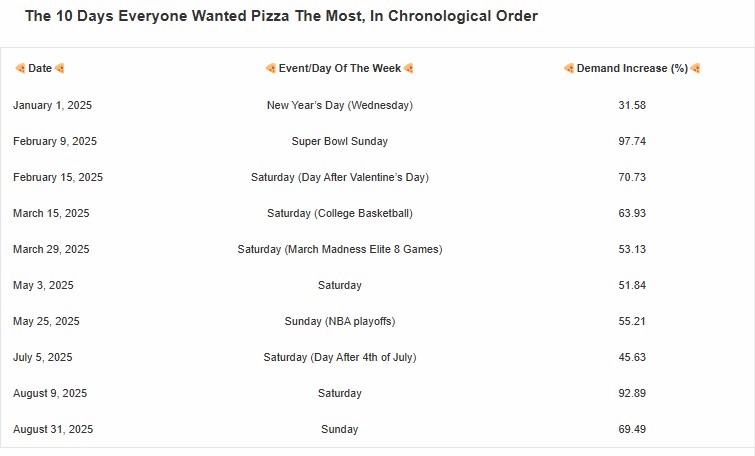Viewport: 755px width, 456px height.
Task: Select the Super Bowl Sunday event cell
Action: tap(340, 141)
